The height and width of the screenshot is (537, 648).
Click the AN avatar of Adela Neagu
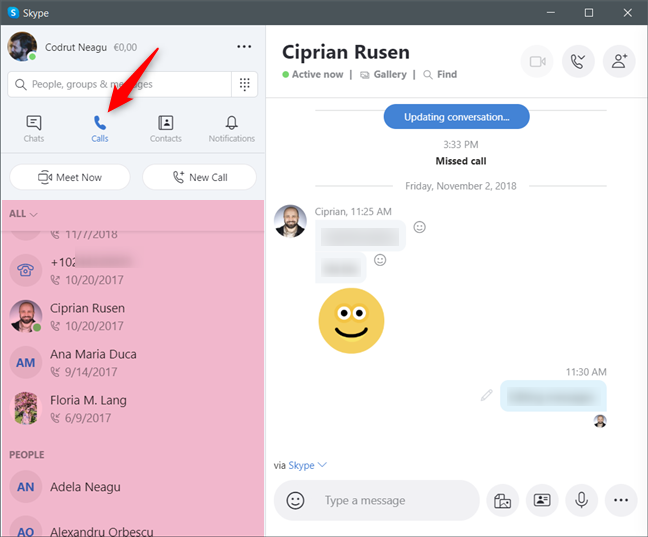(26, 487)
